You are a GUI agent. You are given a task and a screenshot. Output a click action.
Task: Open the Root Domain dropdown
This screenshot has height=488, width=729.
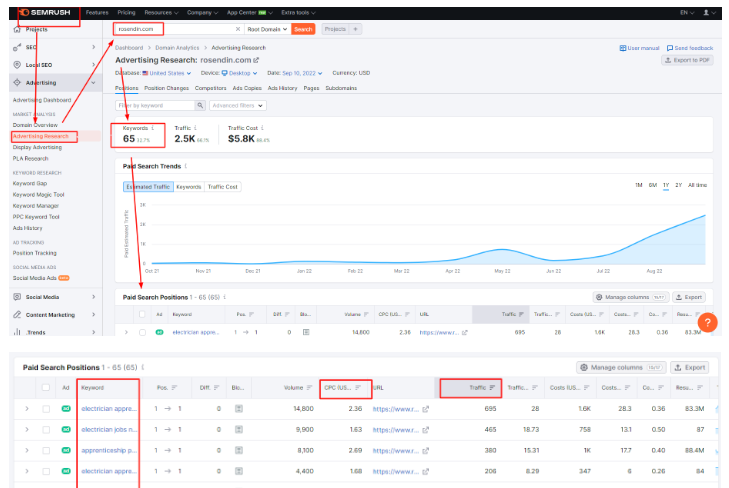pos(267,29)
